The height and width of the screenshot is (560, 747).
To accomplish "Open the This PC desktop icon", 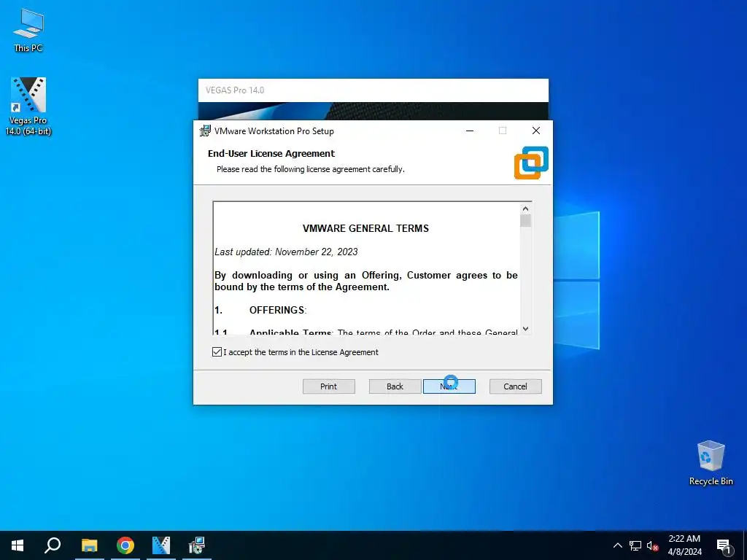I will 28,31.
